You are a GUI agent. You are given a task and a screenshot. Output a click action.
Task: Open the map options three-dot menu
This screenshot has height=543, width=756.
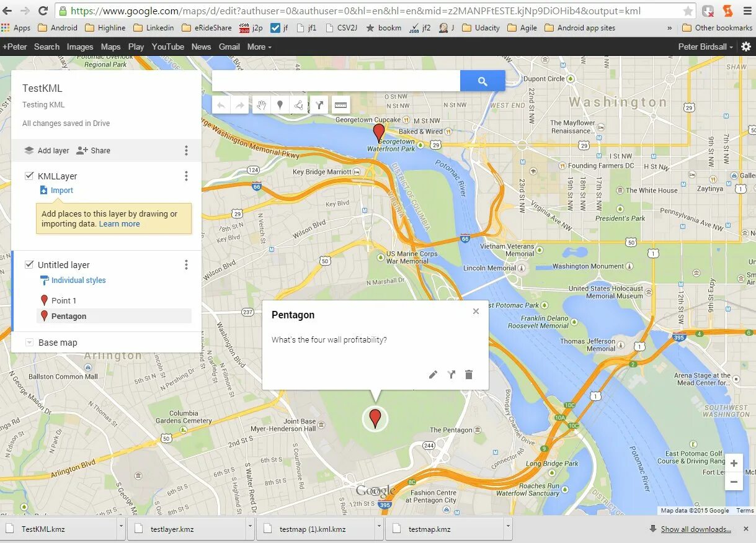186,150
